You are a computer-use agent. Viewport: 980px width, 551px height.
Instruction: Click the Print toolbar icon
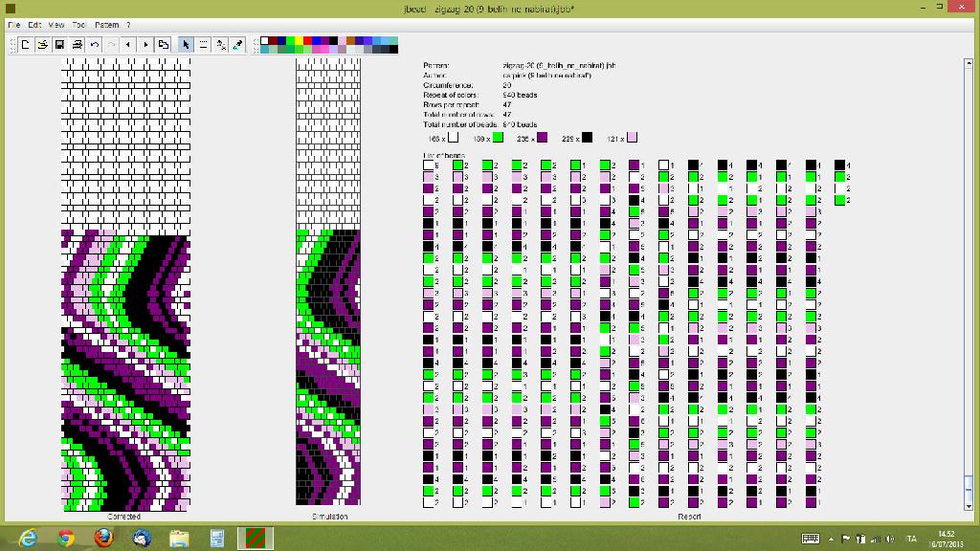pyautogui.click(x=77, y=44)
